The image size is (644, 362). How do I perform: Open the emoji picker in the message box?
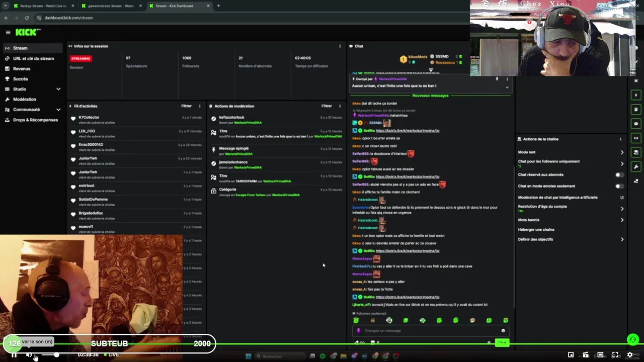click(503, 330)
